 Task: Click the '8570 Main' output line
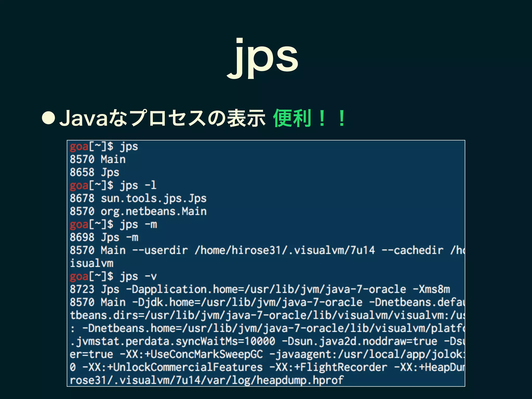(x=98, y=159)
